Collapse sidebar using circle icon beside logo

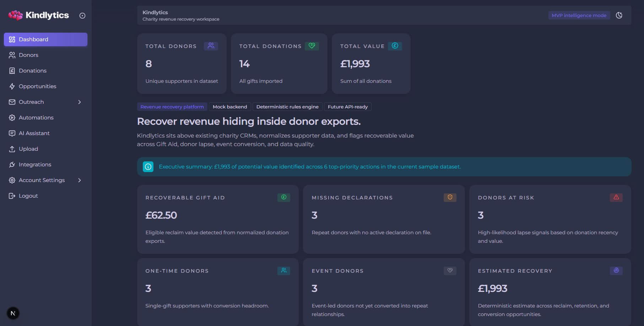(x=82, y=16)
